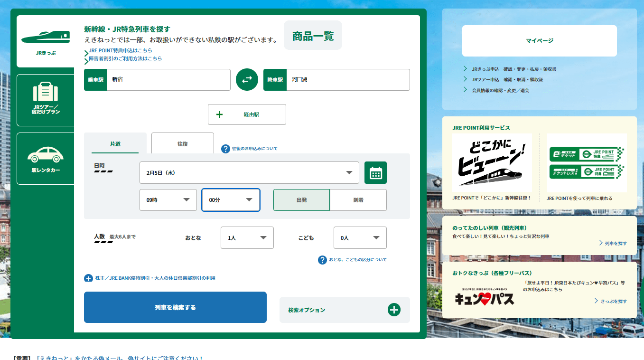
Task: Click help icon for 往復のお申込みについて
Action: point(226,149)
